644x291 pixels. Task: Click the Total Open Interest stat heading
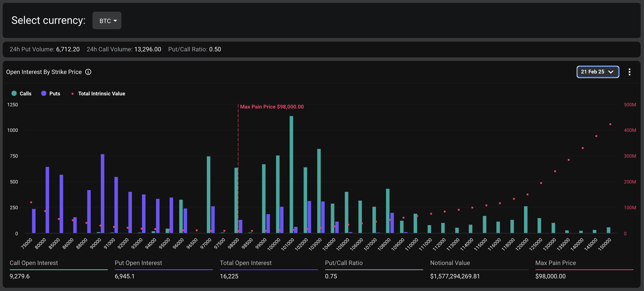tap(246, 263)
